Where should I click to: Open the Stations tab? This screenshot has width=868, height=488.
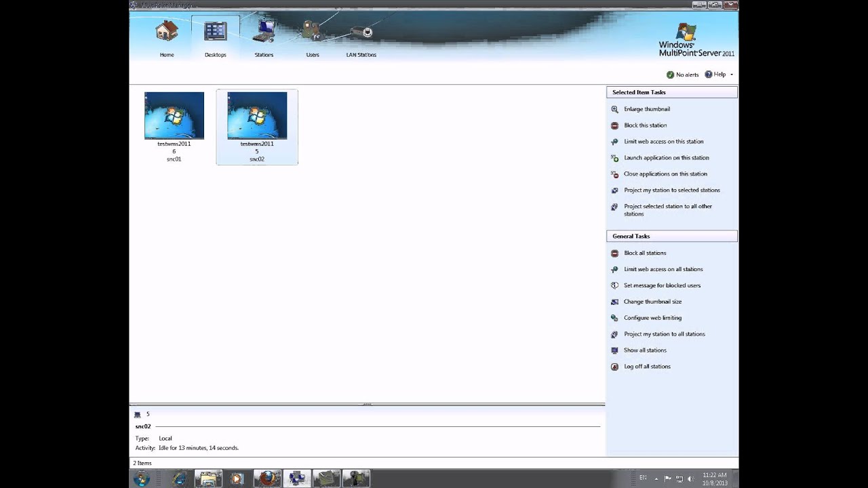pos(264,38)
